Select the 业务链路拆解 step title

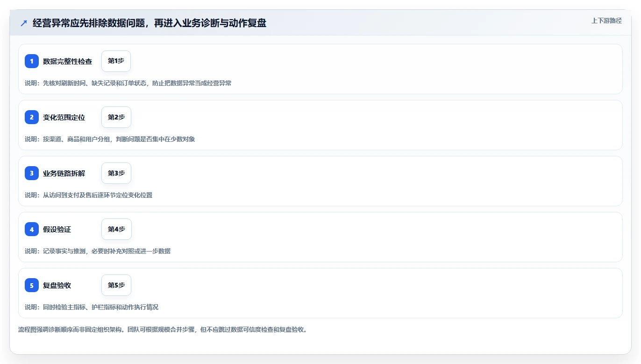coord(64,173)
